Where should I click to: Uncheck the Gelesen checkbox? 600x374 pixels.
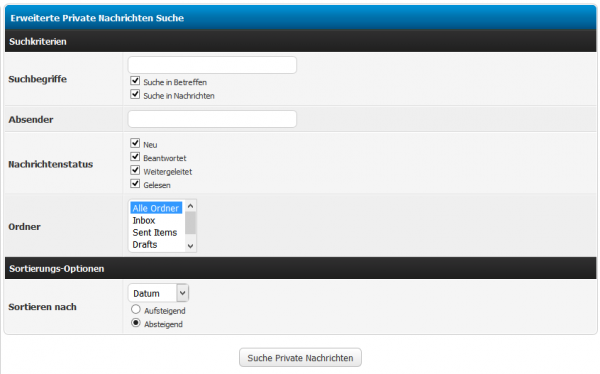point(135,183)
